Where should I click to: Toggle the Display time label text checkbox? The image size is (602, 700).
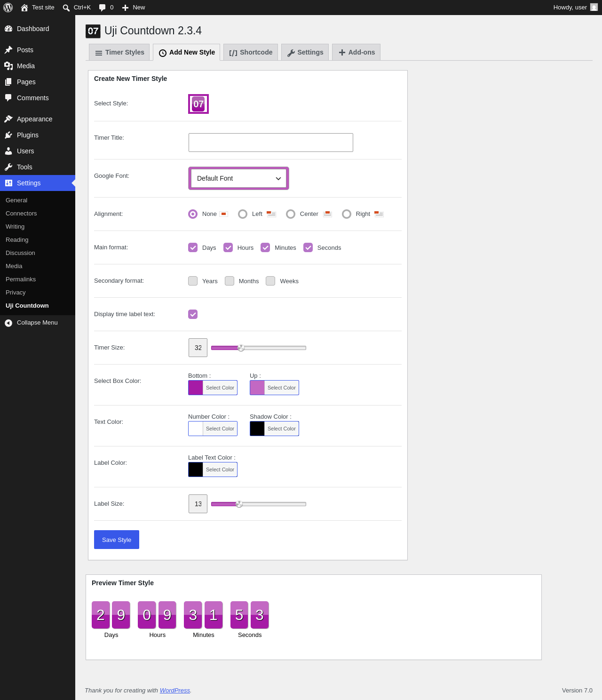(193, 314)
